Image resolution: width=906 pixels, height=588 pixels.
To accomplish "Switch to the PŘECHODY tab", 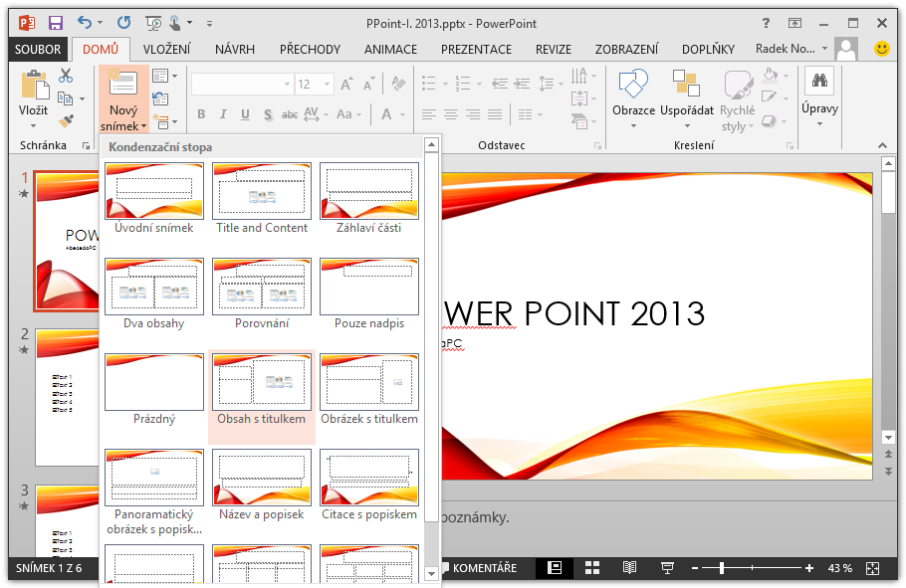I will [310, 49].
